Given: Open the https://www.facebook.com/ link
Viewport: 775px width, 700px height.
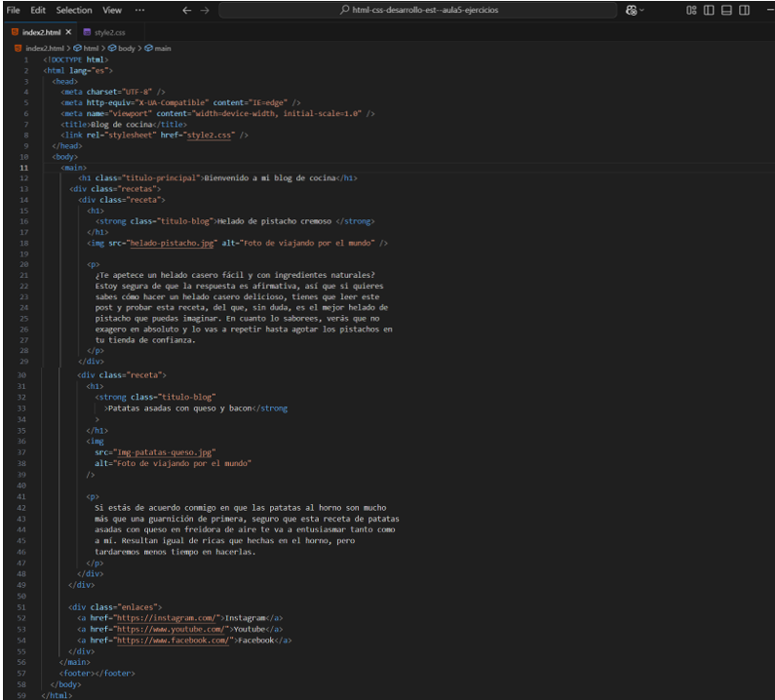Looking at the screenshot, I should point(174,641).
